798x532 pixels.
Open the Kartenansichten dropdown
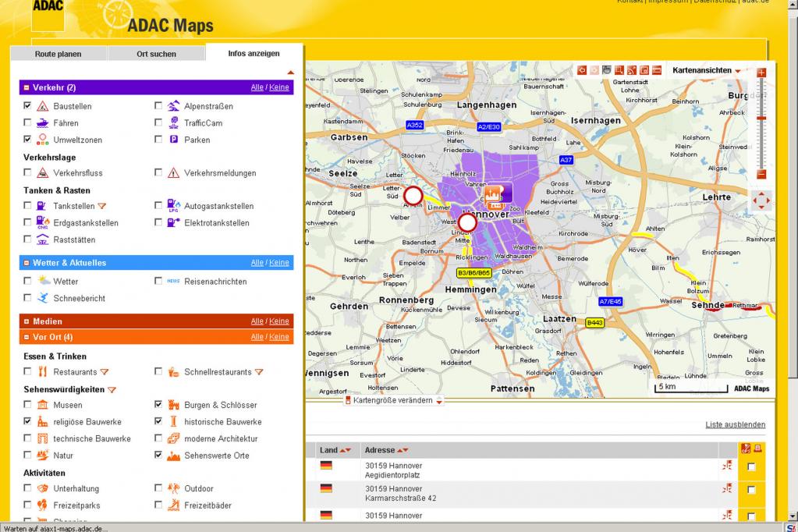pos(706,70)
